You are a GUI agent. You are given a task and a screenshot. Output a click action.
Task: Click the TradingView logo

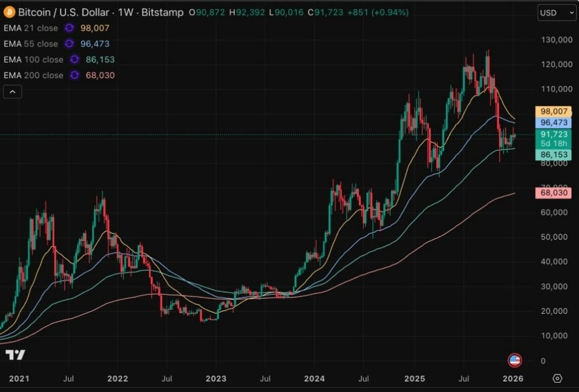15,355
